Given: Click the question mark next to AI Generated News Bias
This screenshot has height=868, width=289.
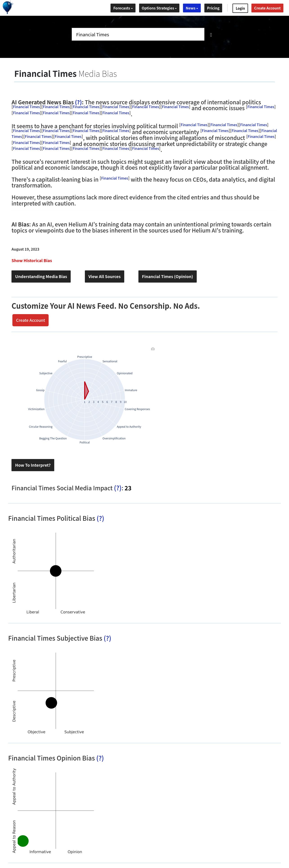Looking at the screenshot, I should [78, 102].
